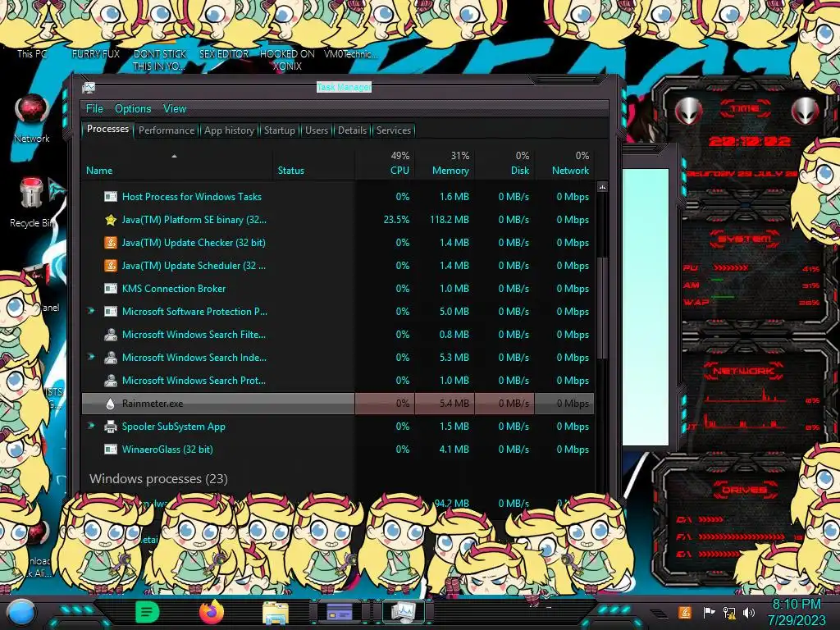Screen dimensions: 840x630
Task: Launch Firefox from the taskbar
Action: 212,612
